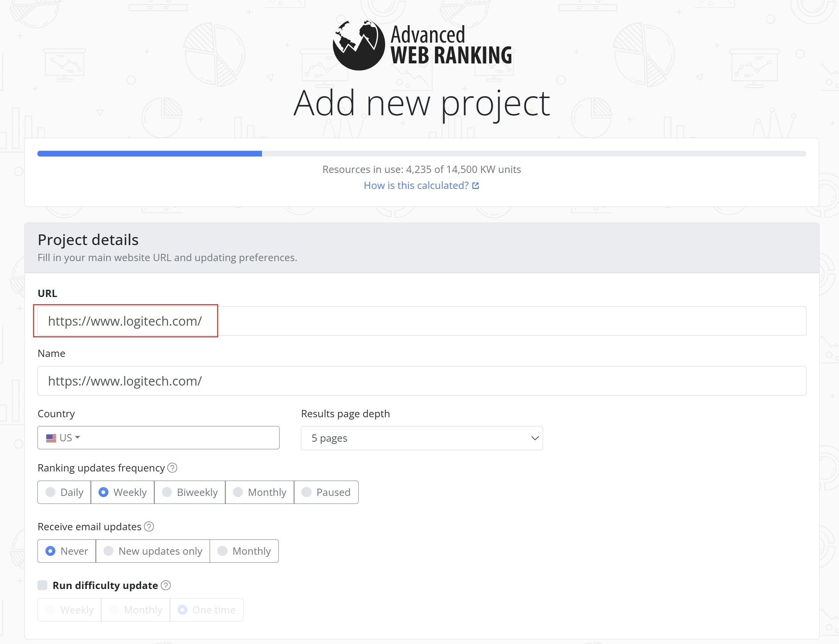Open the help icon beside Ranking updates frequency
Viewport: 839px width, 644px height.
coord(173,468)
